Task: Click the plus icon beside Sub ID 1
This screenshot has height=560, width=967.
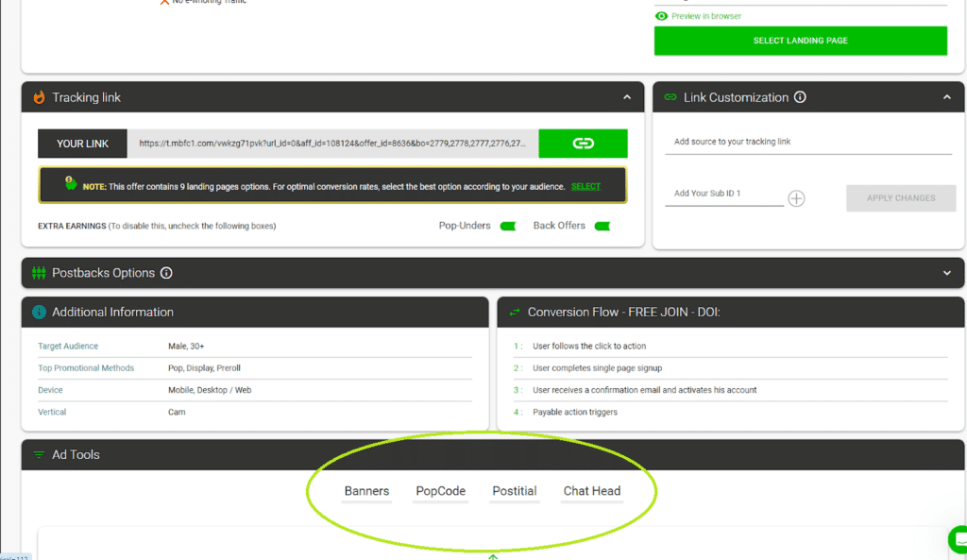Action: pos(796,198)
